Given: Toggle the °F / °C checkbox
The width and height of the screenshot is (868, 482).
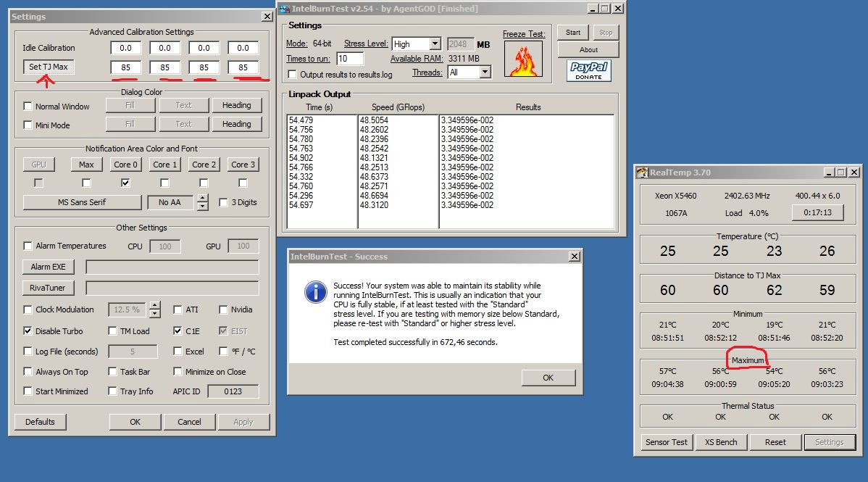Looking at the screenshot, I should click(x=223, y=352).
